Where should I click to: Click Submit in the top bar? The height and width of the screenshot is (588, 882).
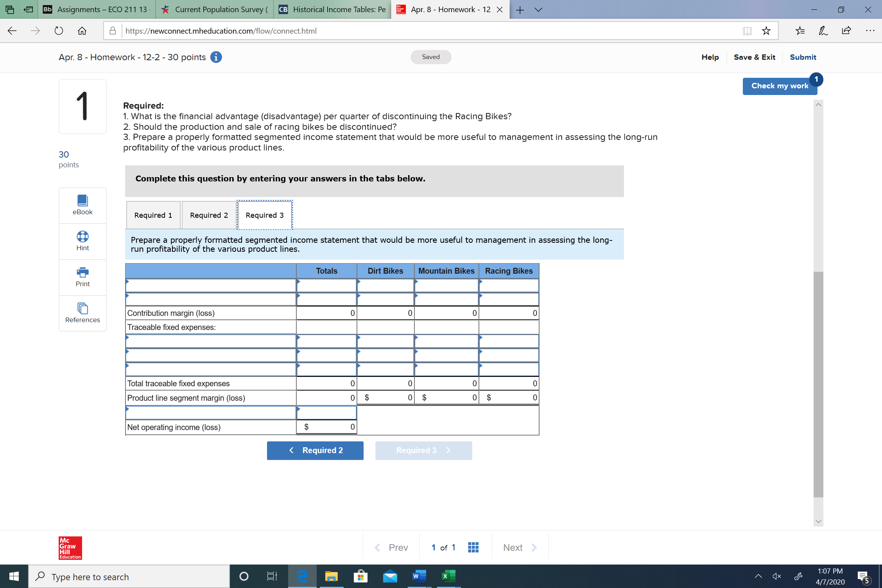pos(803,57)
